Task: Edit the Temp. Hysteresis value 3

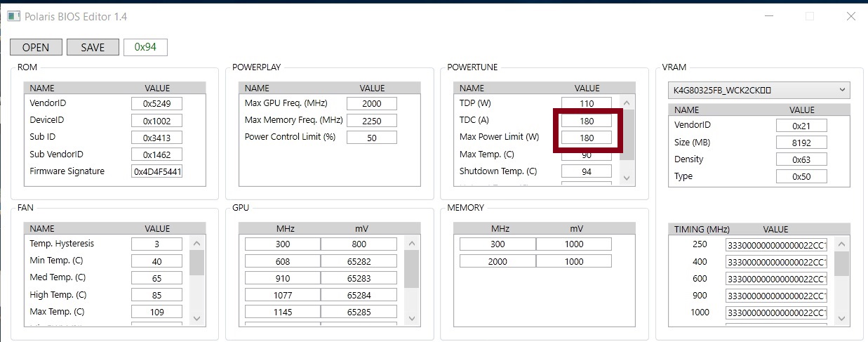Action: pos(156,244)
